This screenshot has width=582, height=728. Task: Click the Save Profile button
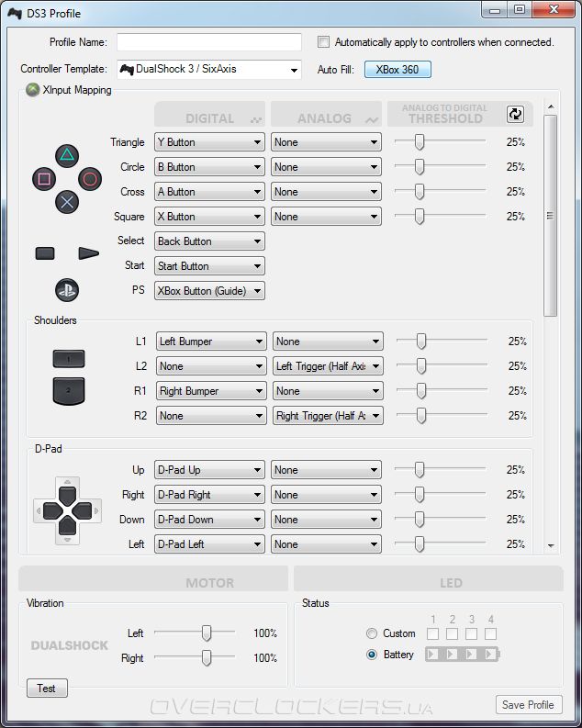pos(529,705)
